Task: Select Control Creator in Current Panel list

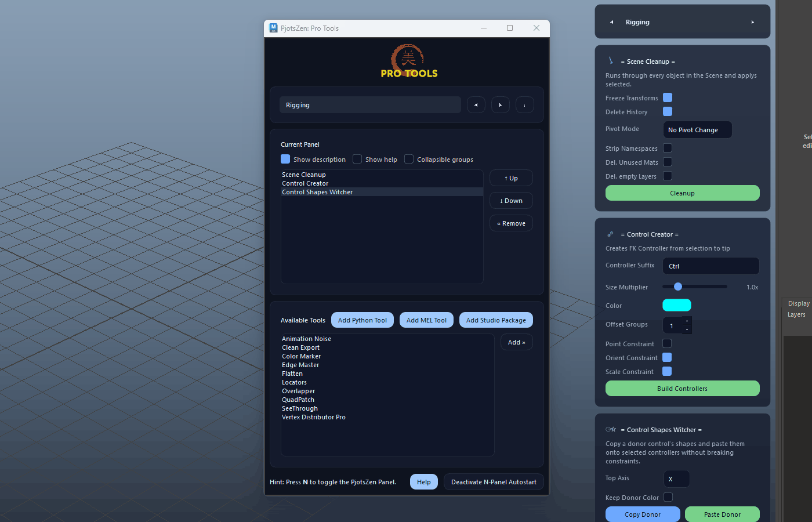Action: (382, 183)
